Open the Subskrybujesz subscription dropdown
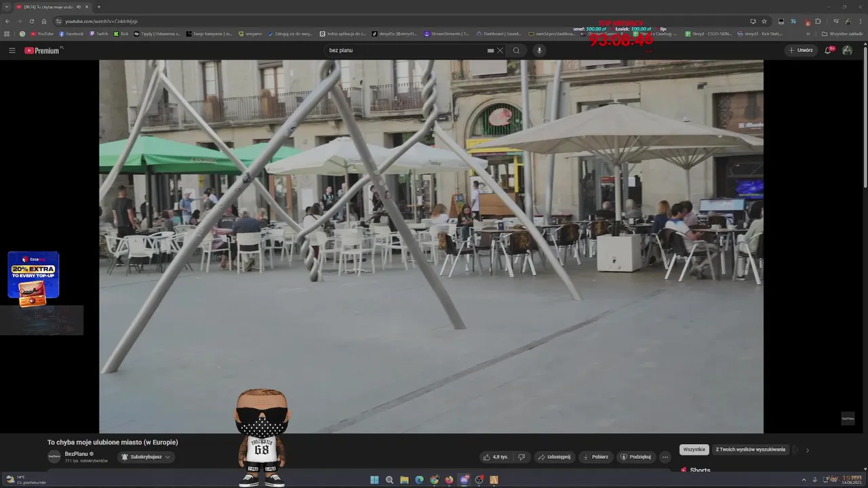Screen dimensions: 868x488 coord(146,457)
